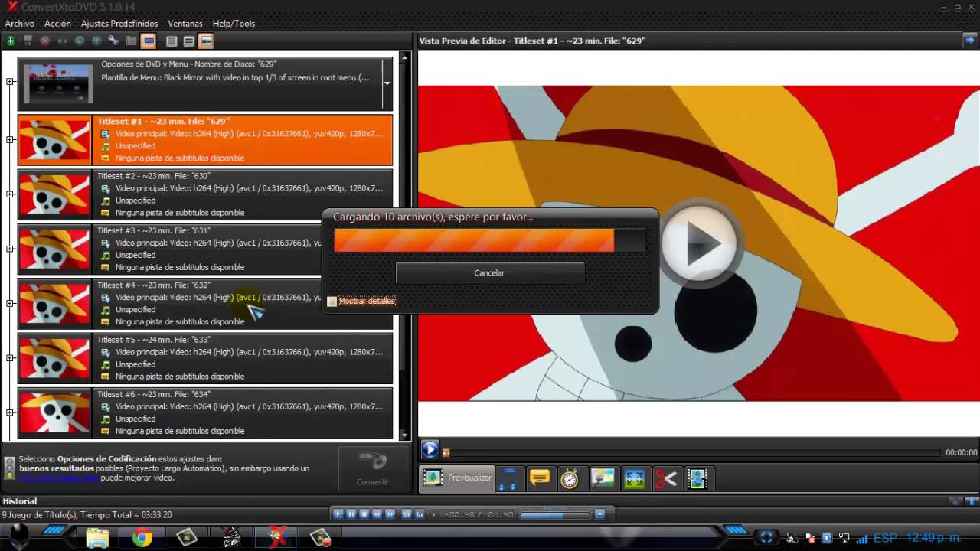Expand Titleset #2 tree node
980x551 pixels.
coord(10,194)
